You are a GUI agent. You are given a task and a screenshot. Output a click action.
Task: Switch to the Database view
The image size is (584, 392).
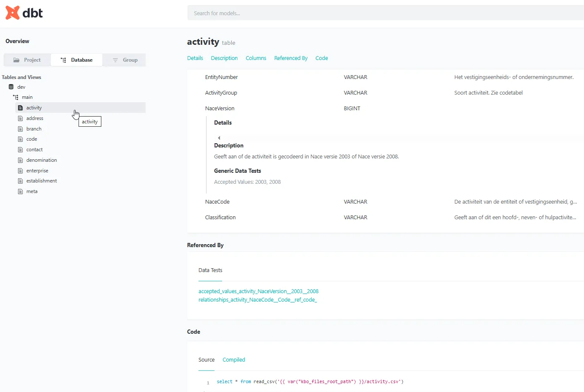[76, 60]
